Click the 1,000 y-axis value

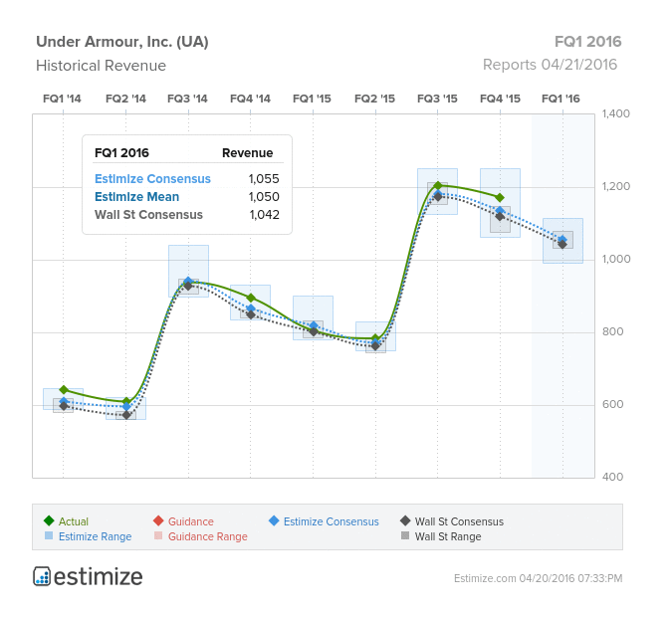(616, 259)
